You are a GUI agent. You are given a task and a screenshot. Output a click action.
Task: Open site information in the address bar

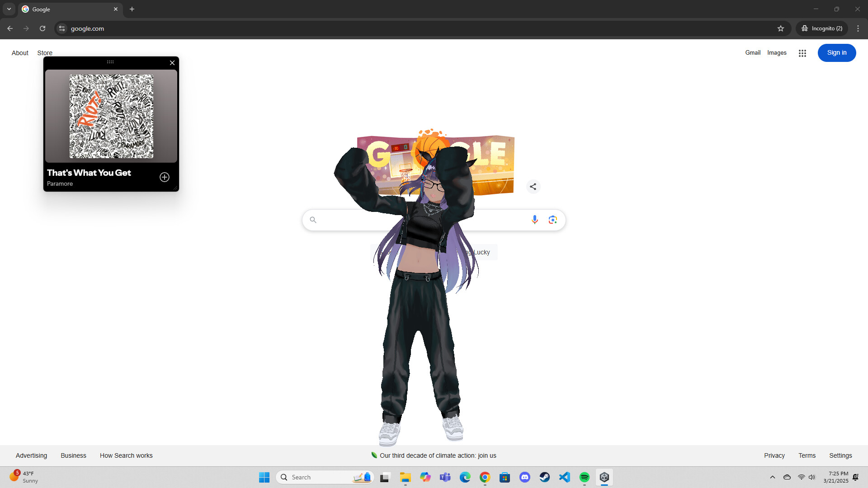[61, 28]
